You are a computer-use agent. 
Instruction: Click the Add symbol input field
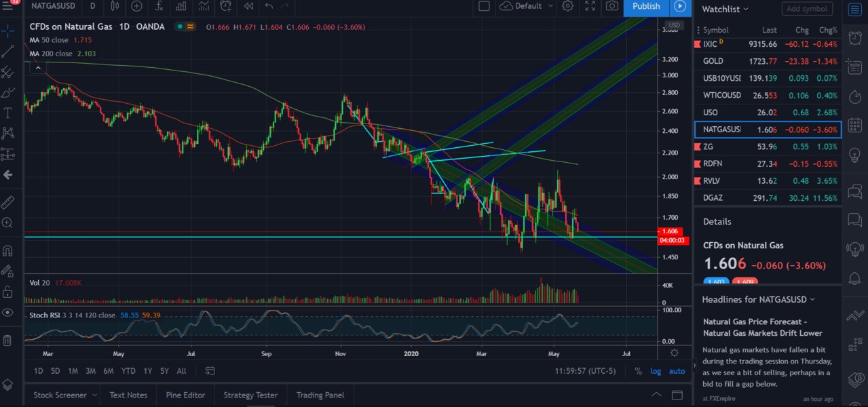pos(807,9)
